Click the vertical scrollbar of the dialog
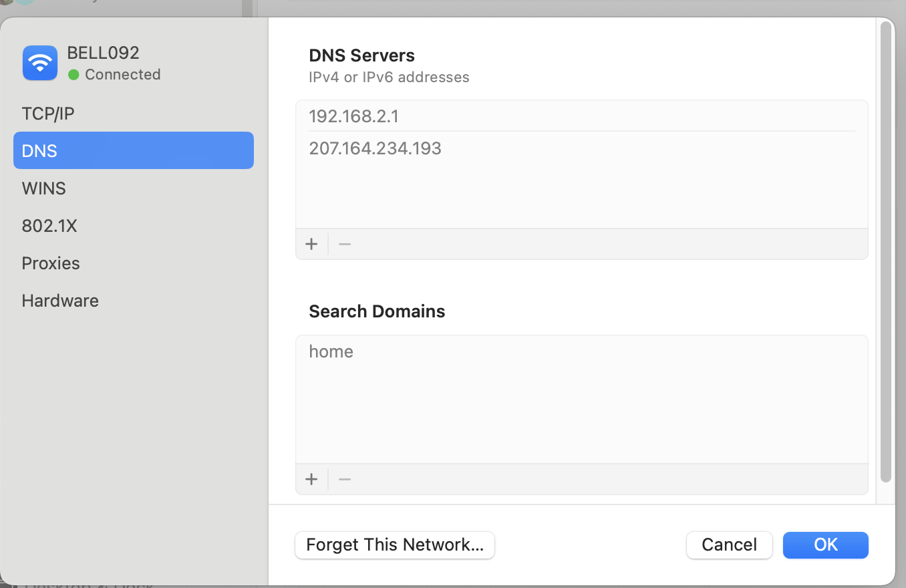This screenshot has height=588, width=906. point(886,251)
